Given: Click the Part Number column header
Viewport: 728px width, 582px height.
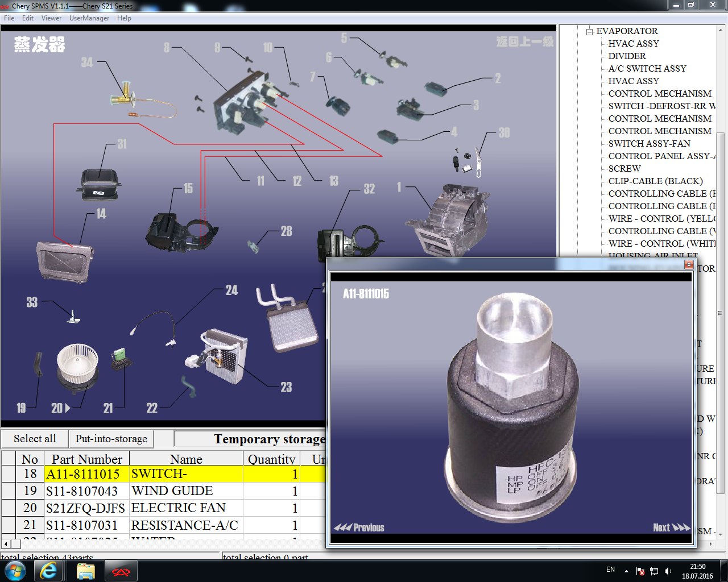Looking at the screenshot, I should click(87, 459).
